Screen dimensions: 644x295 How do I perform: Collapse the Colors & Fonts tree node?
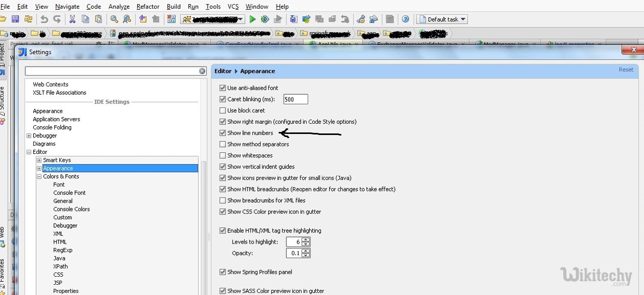[x=39, y=177]
